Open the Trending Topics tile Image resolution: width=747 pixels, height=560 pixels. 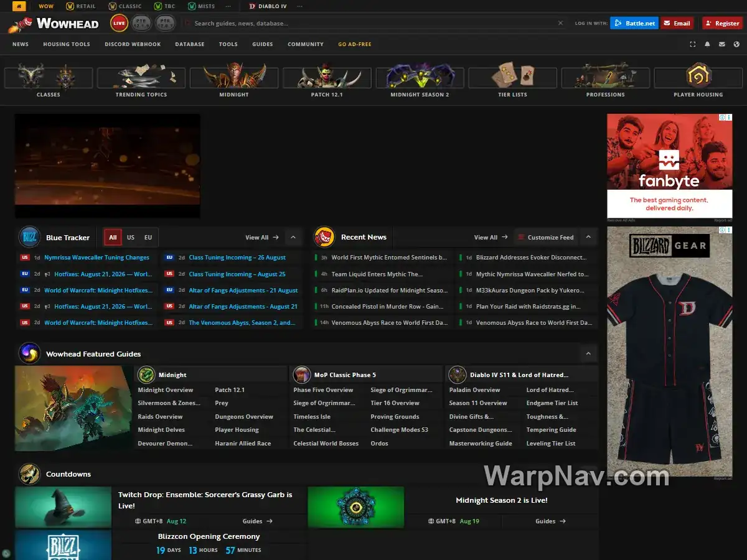141,80
